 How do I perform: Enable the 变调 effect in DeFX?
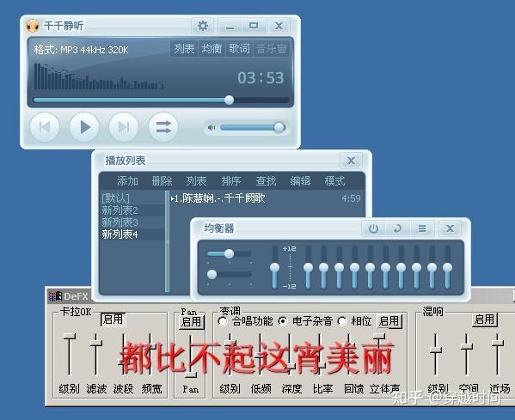(x=389, y=321)
